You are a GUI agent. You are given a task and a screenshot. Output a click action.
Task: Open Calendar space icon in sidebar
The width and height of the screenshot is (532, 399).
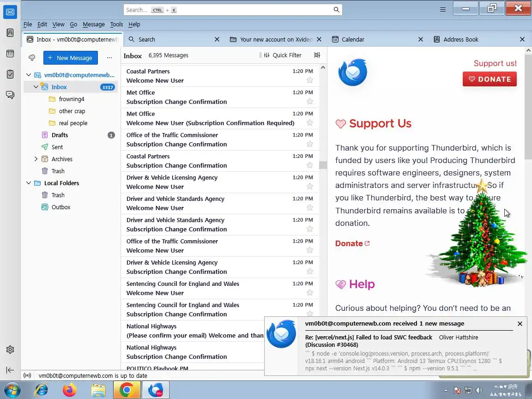(x=10, y=54)
